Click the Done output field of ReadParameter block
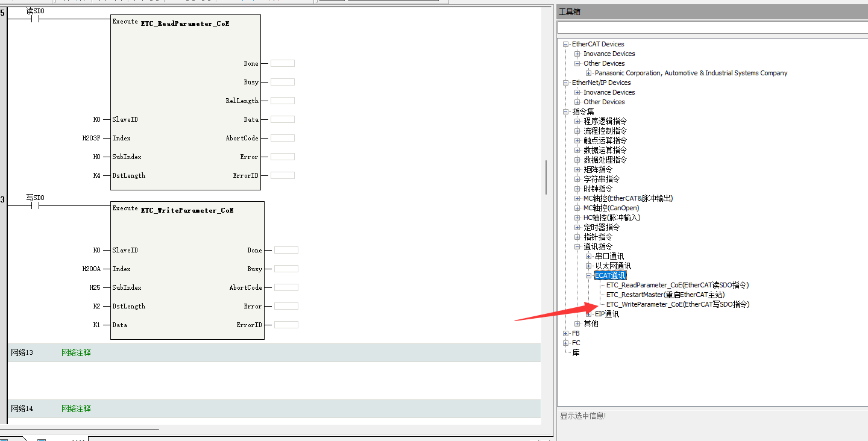Viewport: 868px width, 441px height. [x=283, y=63]
